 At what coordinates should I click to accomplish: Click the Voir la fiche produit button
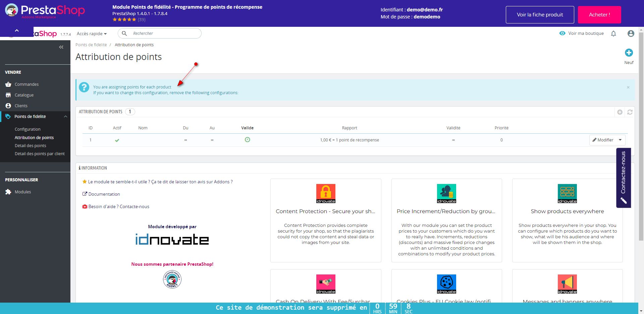pyautogui.click(x=540, y=15)
